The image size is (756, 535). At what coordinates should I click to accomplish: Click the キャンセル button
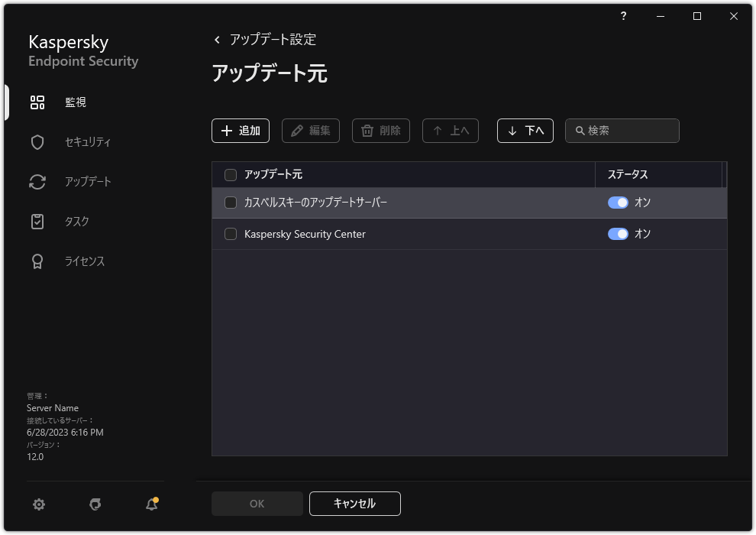click(x=354, y=503)
